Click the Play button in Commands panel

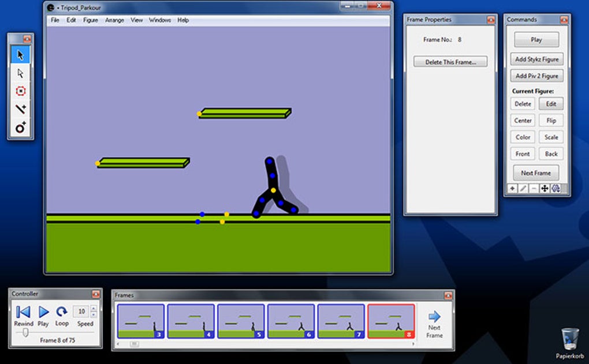[x=536, y=39]
